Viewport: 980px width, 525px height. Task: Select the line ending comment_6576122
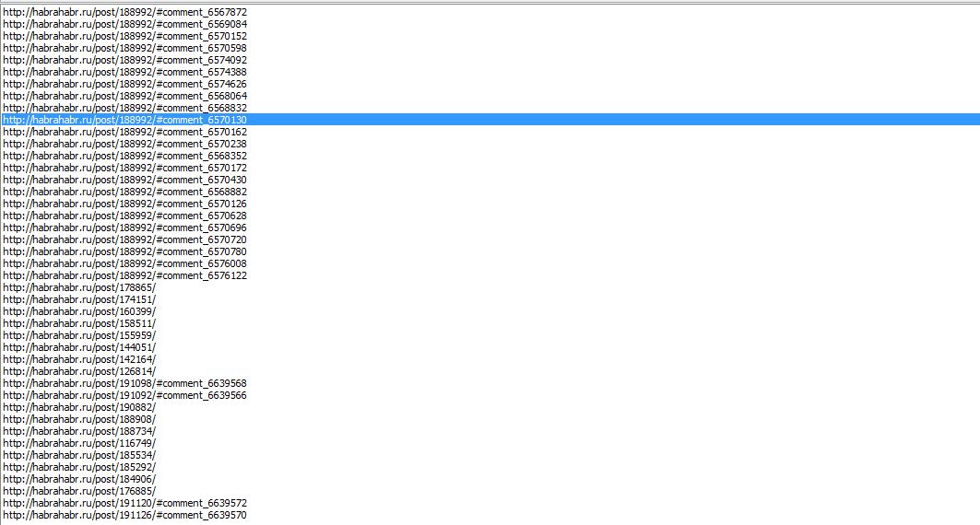(125, 275)
